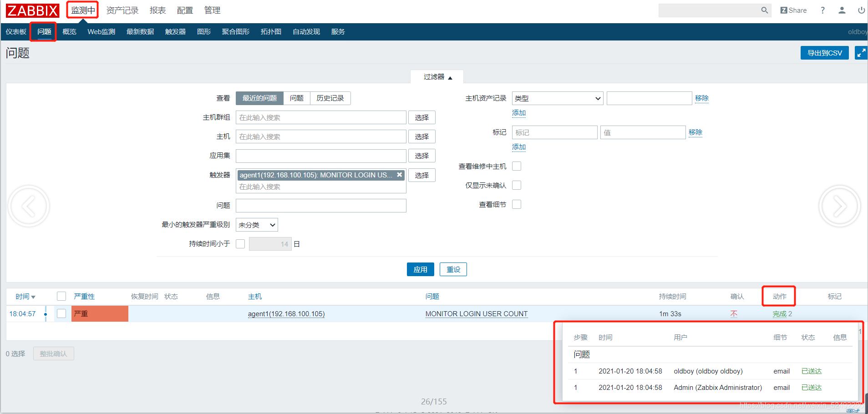Open the 18:04:57 time link
Image resolution: width=868 pixels, height=414 pixels.
pos(22,314)
